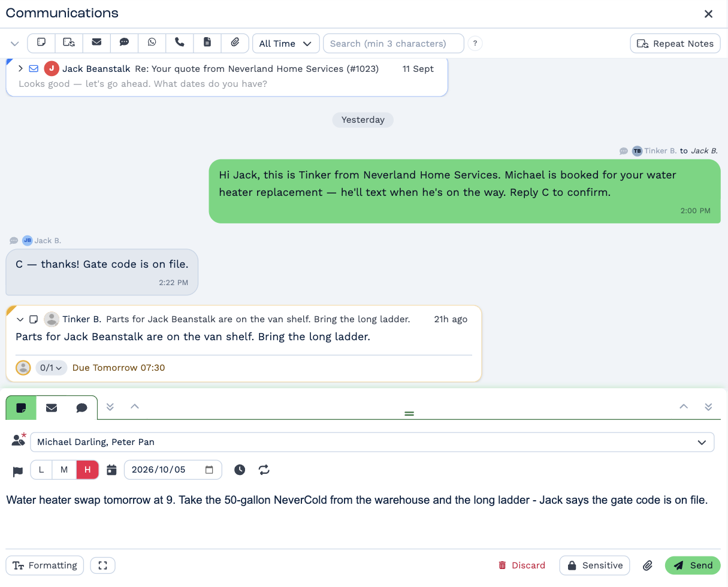Viewport: 728px width, 587px height.
Task: Open Repeat Notes
Action: 675,43
